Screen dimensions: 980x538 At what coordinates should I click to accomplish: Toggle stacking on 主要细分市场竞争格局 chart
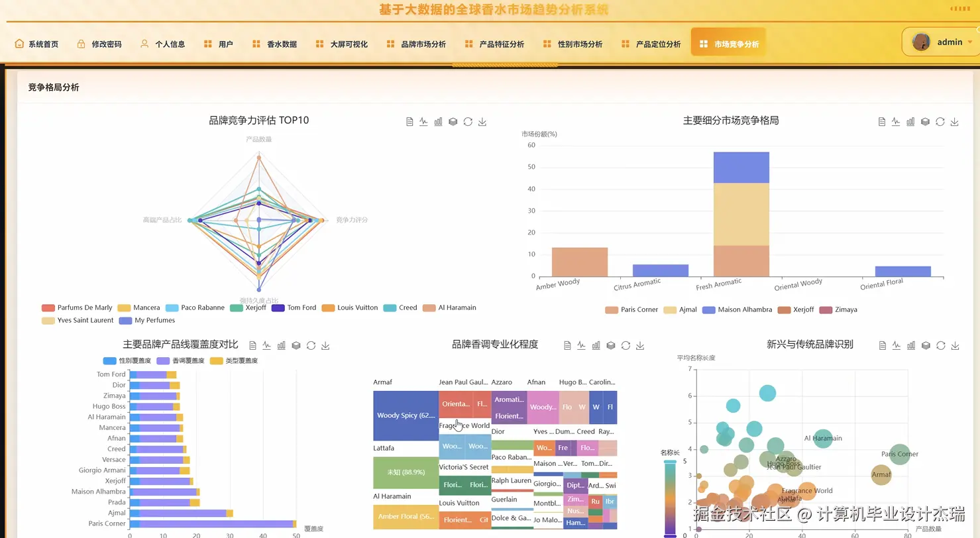point(925,121)
